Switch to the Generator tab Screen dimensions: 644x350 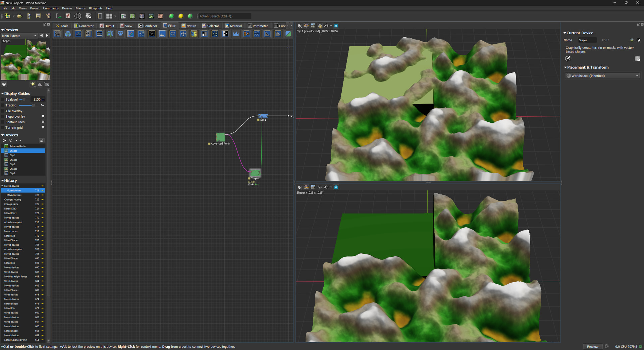point(84,26)
